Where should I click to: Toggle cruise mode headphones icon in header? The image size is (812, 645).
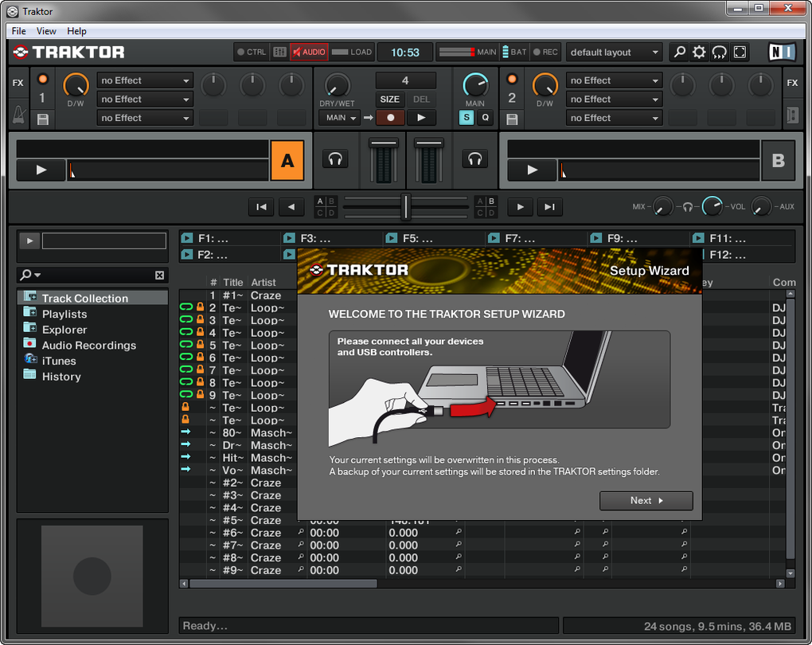720,52
